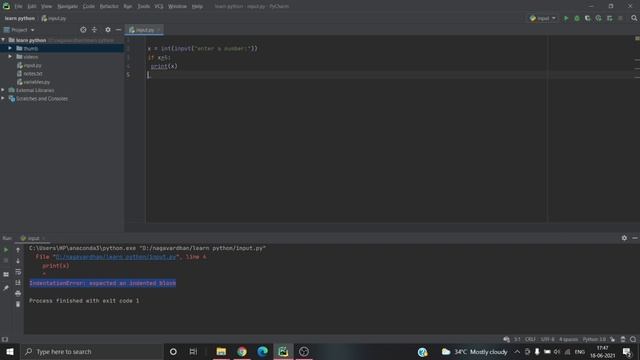Open the Windows Start menu
This screenshot has width=640, height=360.
pyautogui.click(x=10, y=351)
